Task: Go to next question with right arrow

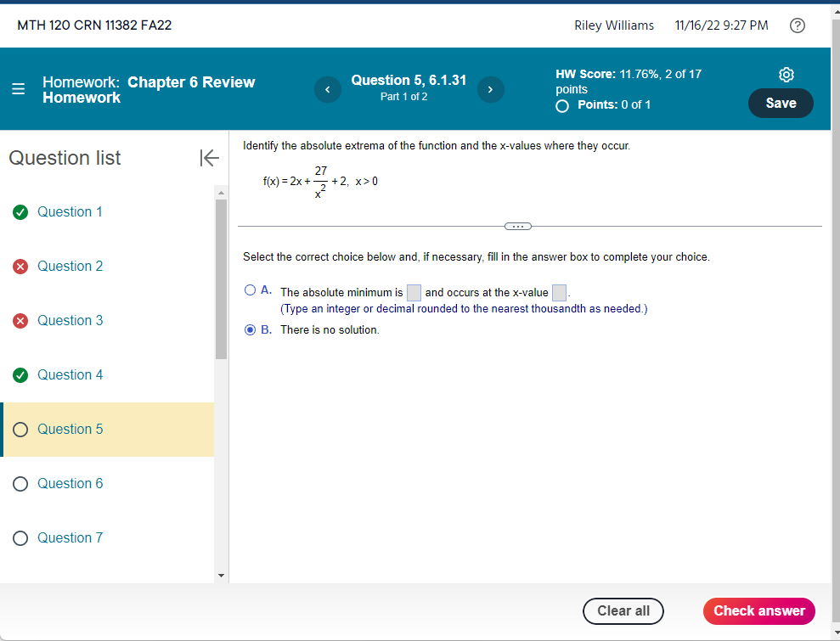Action: pos(490,89)
